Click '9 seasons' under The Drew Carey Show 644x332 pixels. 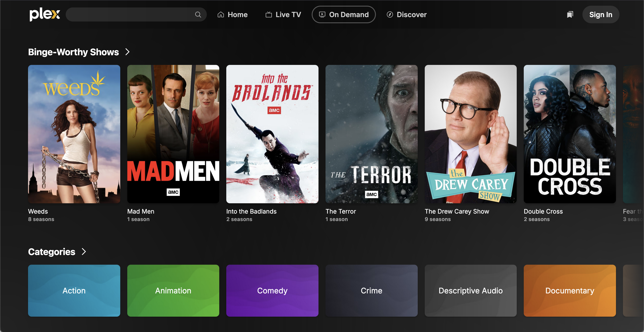tap(438, 219)
